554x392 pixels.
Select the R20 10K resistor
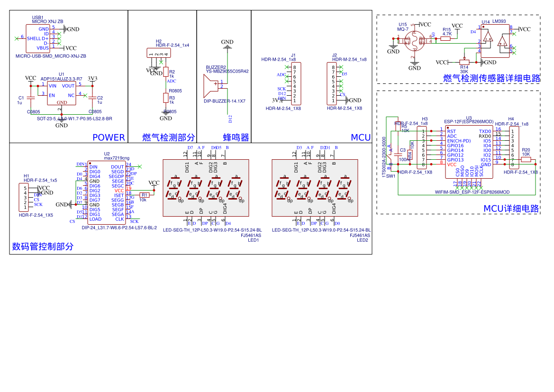pyautogui.click(x=526, y=159)
